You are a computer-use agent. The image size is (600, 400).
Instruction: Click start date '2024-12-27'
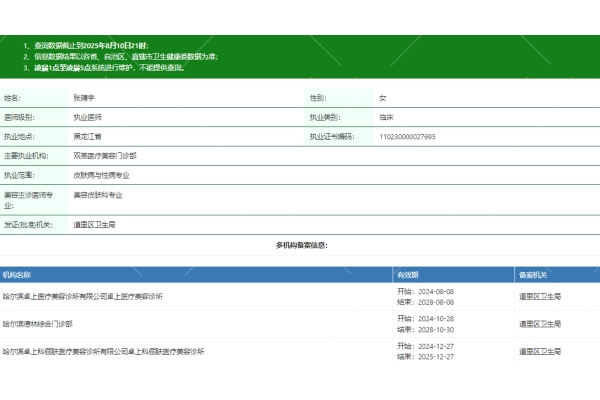coord(436,346)
